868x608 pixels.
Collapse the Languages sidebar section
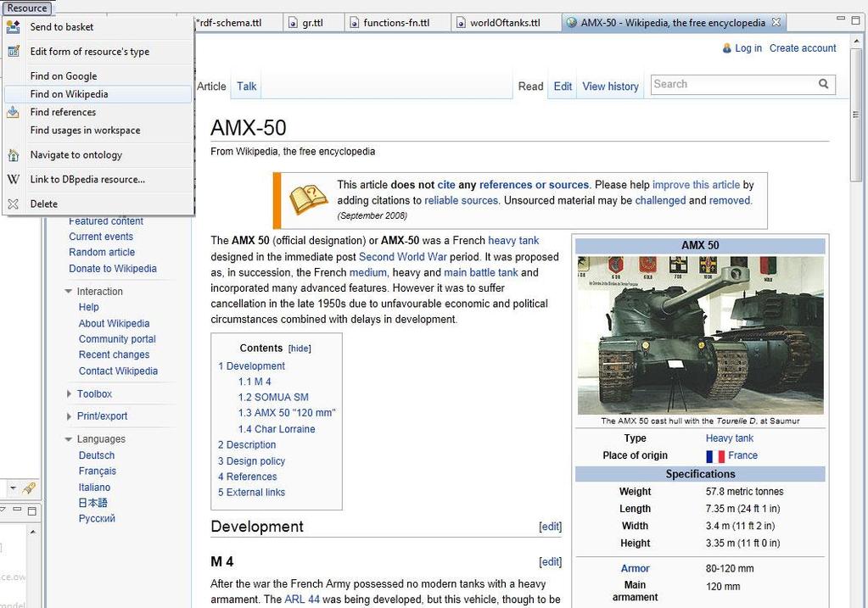tap(69, 438)
